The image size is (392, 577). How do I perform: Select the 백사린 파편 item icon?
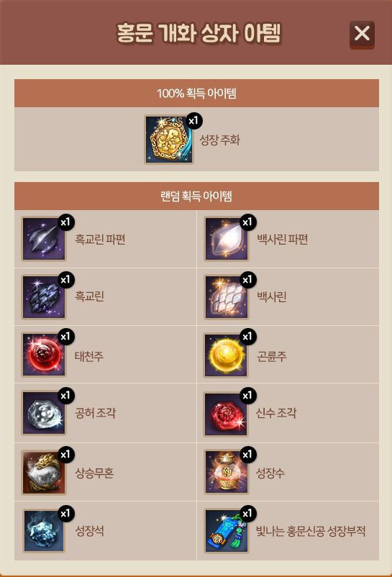[x=226, y=239]
